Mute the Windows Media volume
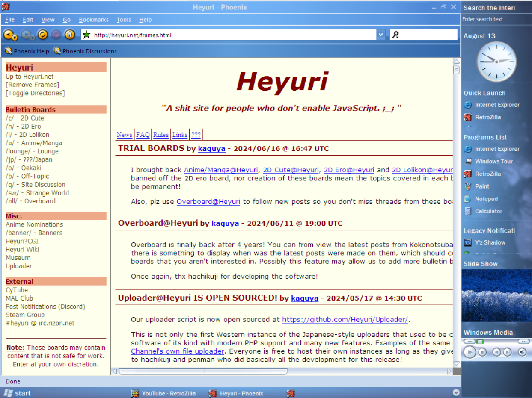 pos(522,352)
